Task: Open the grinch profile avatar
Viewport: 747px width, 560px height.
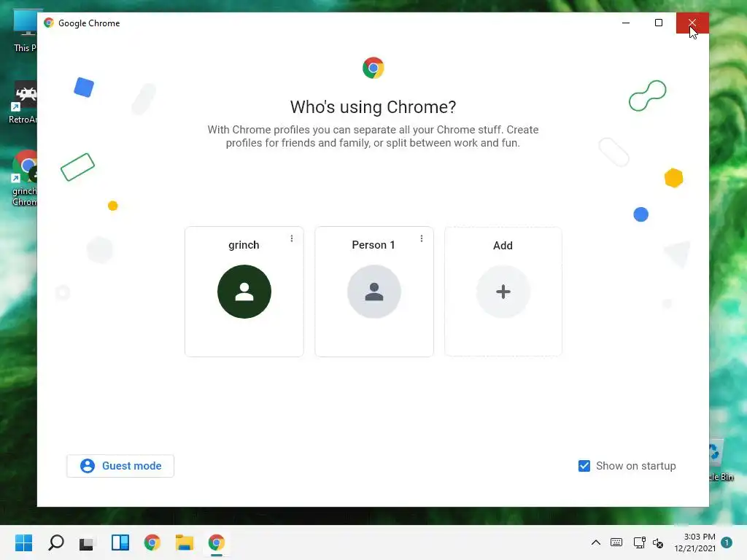Action: point(244,292)
